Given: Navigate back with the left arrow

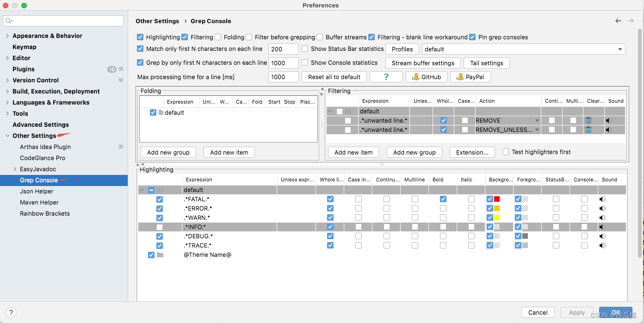Looking at the screenshot, I should click(618, 21).
